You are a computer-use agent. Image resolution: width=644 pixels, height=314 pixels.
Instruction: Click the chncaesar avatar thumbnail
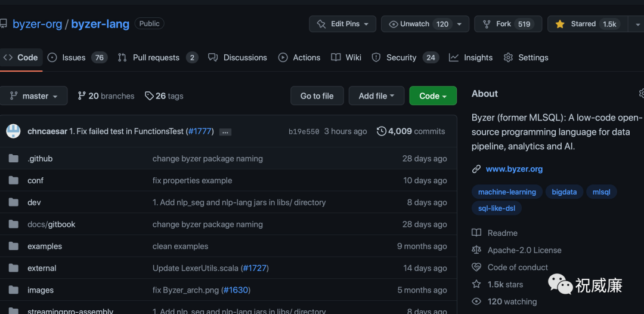(13, 131)
